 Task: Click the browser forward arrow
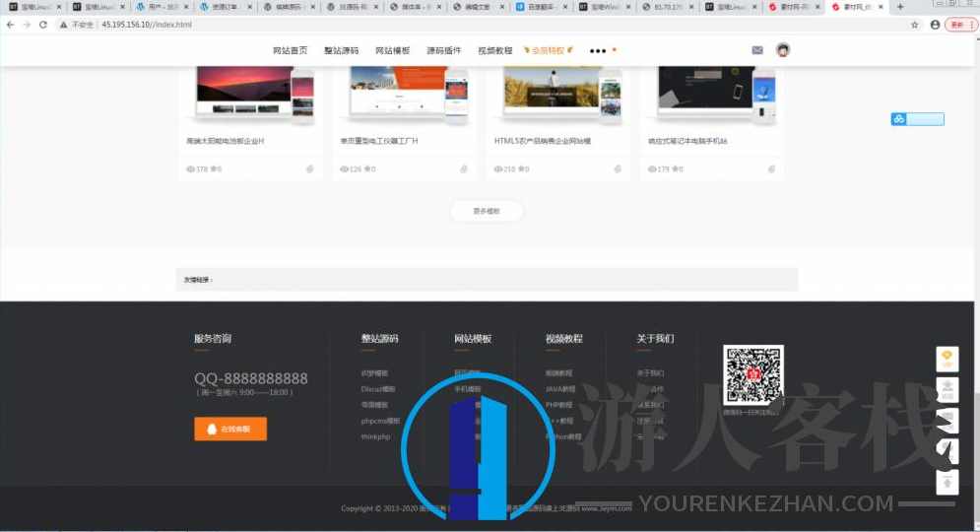[27, 25]
